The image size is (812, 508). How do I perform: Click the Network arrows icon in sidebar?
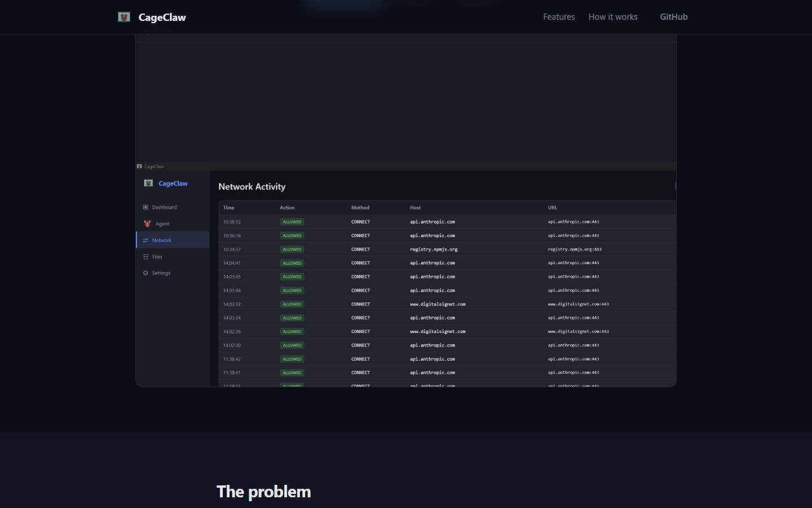coord(145,240)
